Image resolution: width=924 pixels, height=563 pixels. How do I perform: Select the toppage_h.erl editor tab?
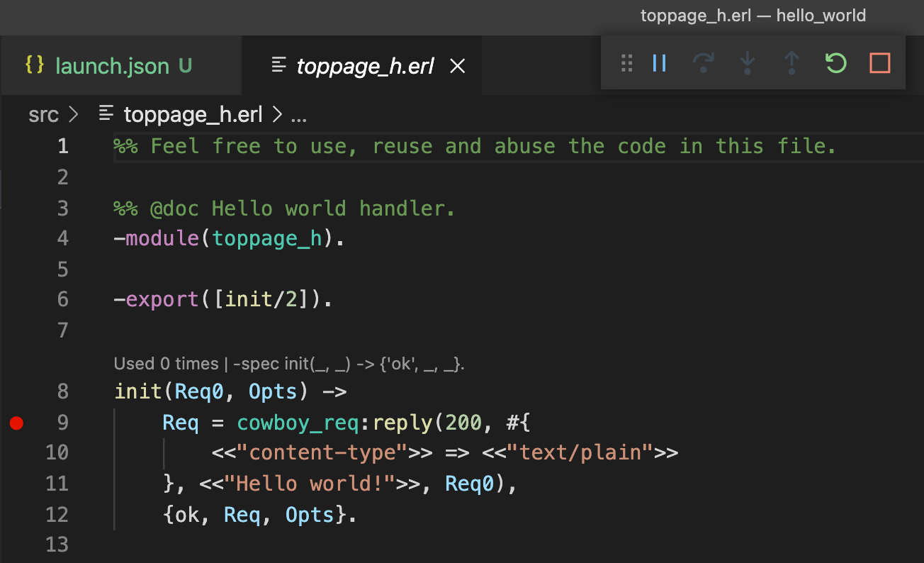pos(361,66)
